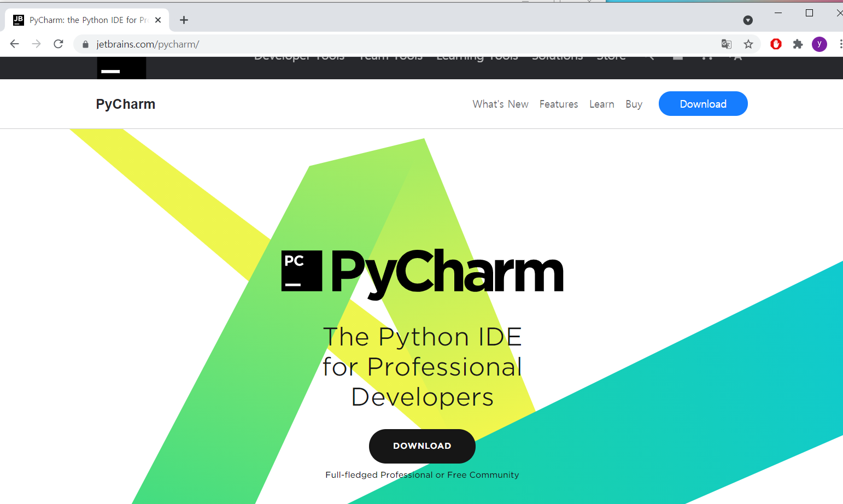Open the red AdBlock extension icon
843x504 pixels.
(776, 44)
